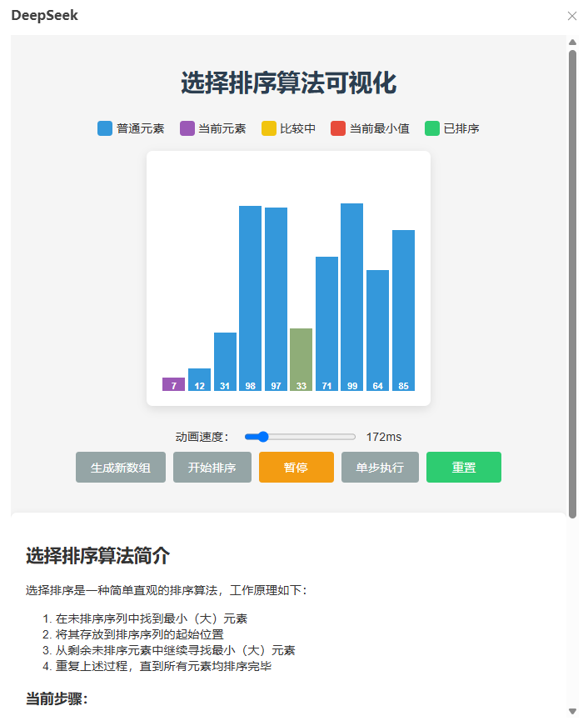Click the 172ms speed value

coord(384,437)
